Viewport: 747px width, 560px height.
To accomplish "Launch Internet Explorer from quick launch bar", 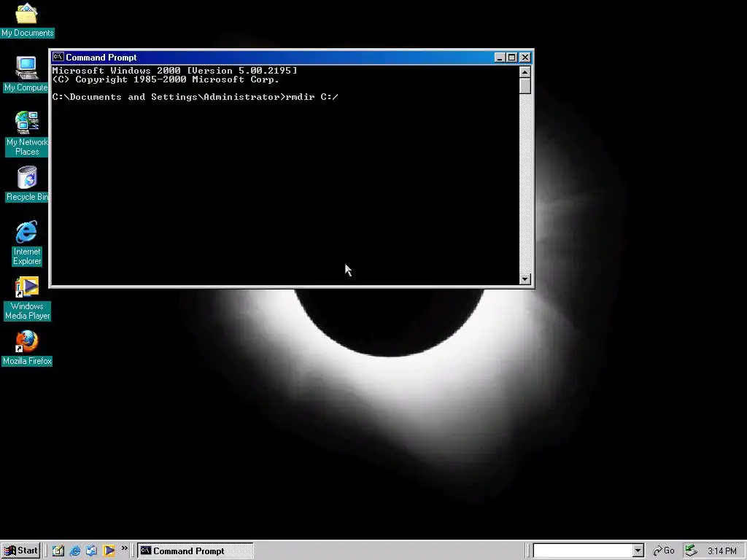I will pos(75,551).
